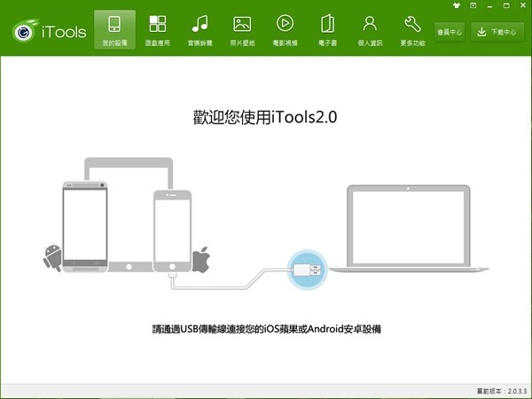This screenshot has height=399, width=532.
Task: Open the 下載中心 download center
Action: pos(497,32)
